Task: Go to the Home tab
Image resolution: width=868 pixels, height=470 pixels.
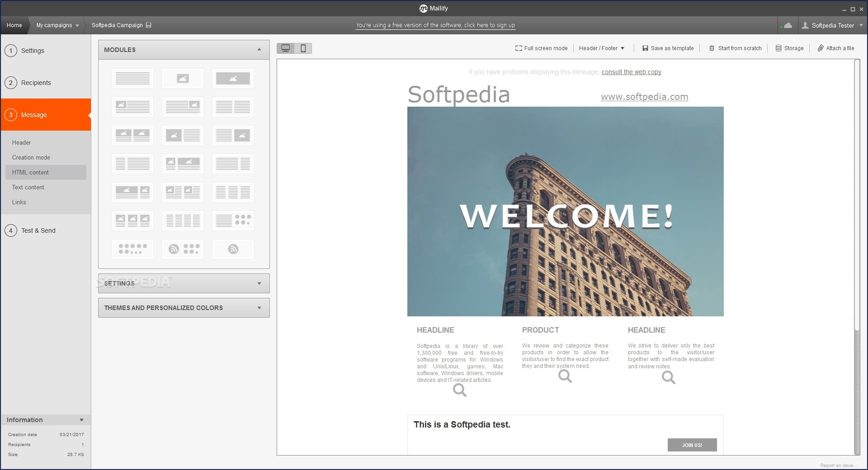Action: (14, 25)
